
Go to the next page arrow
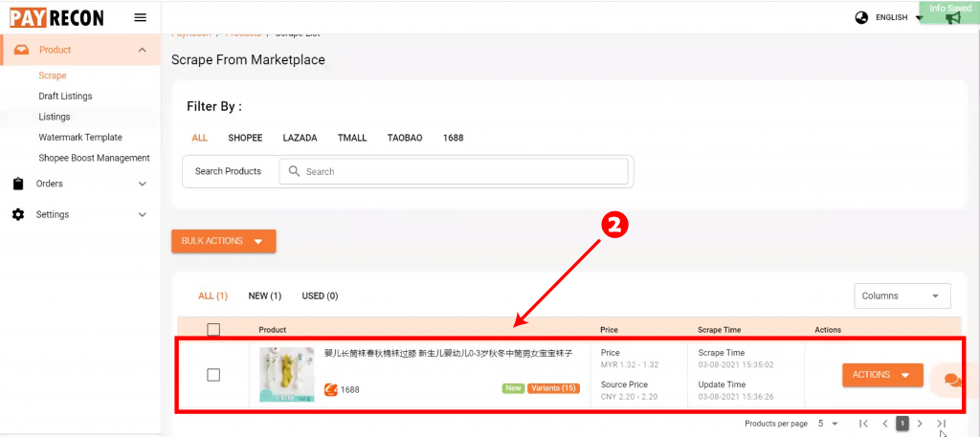(920, 424)
